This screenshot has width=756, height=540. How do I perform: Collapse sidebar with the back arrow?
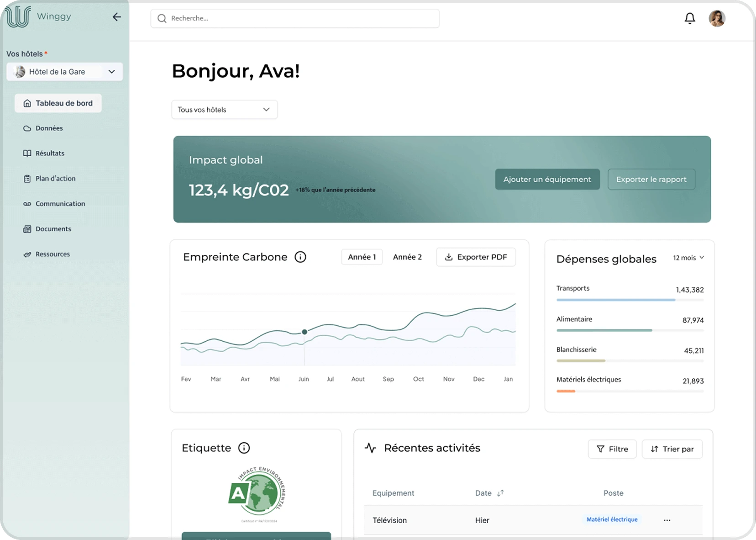tap(117, 17)
